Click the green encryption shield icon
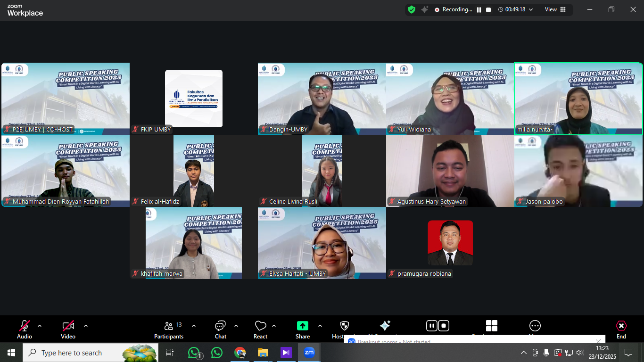Viewport: 644px width, 362px height. click(412, 9)
